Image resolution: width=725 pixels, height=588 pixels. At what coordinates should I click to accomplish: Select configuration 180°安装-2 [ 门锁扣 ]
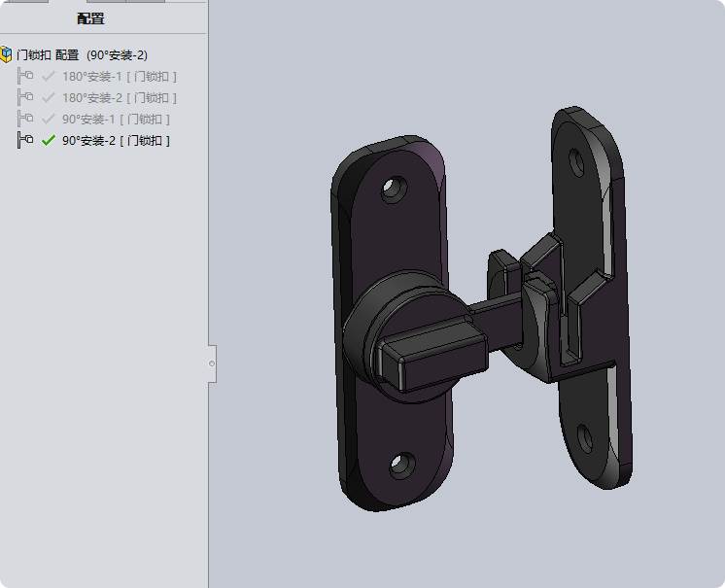pos(120,97)
